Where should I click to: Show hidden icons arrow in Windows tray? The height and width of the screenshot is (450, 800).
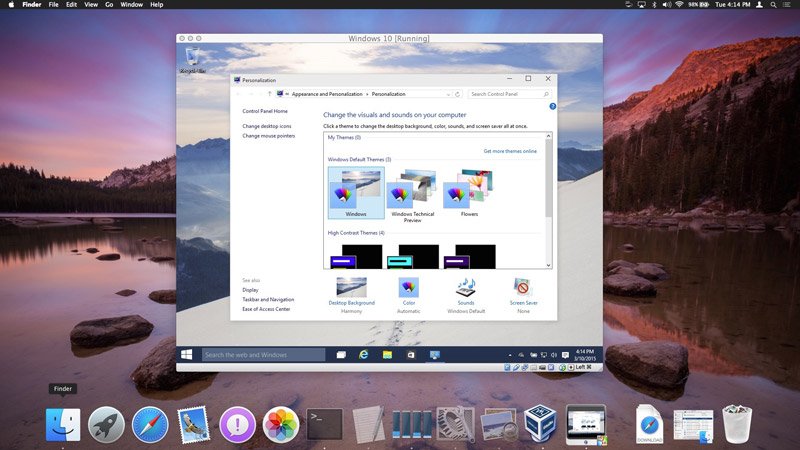(510, 355)
